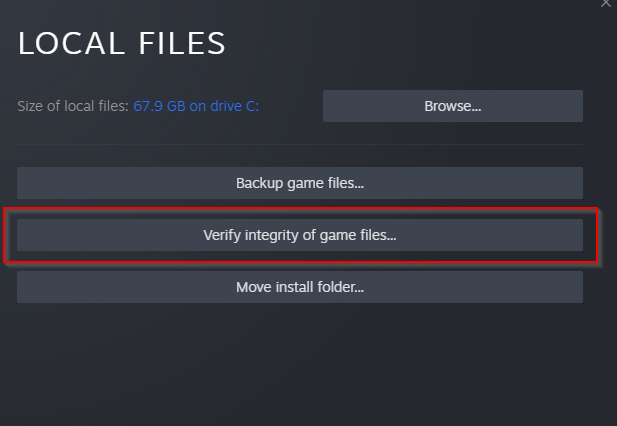Select the drive C: size link
This screenshot has height=426, width=617.
(196, 106)
